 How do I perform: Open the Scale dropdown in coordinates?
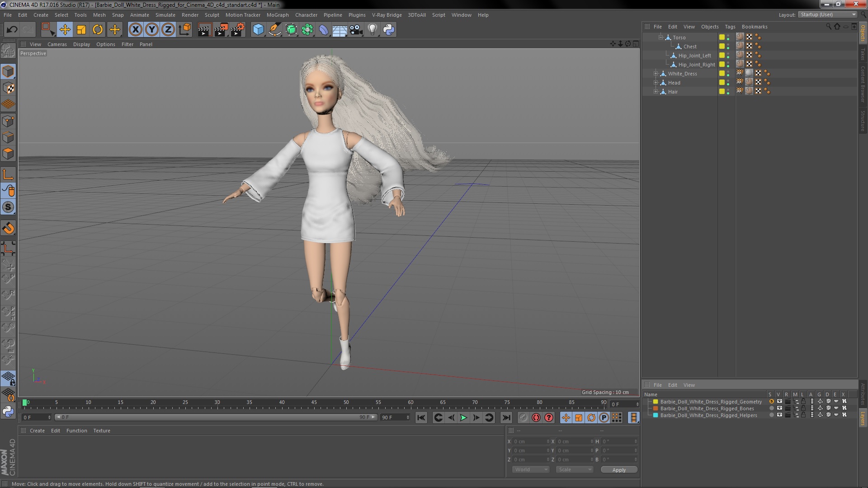coord(574,469)
